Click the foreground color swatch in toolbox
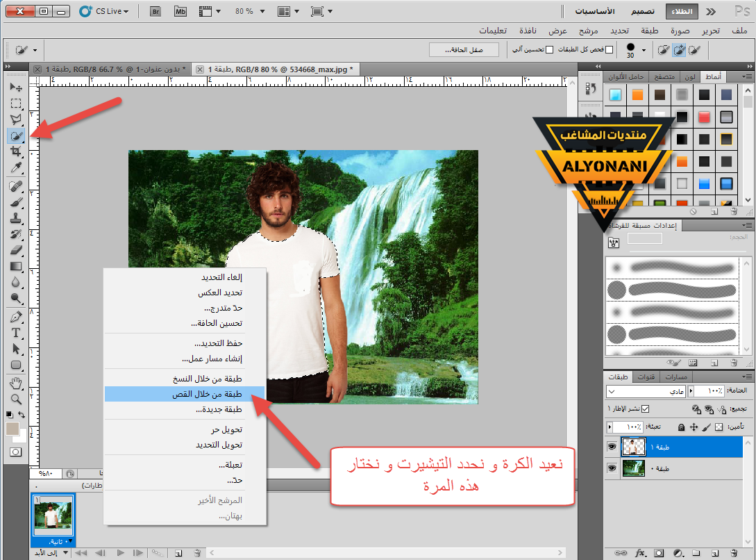The height and width of the screenshot is (560, 756). click(x=12, y=429)
